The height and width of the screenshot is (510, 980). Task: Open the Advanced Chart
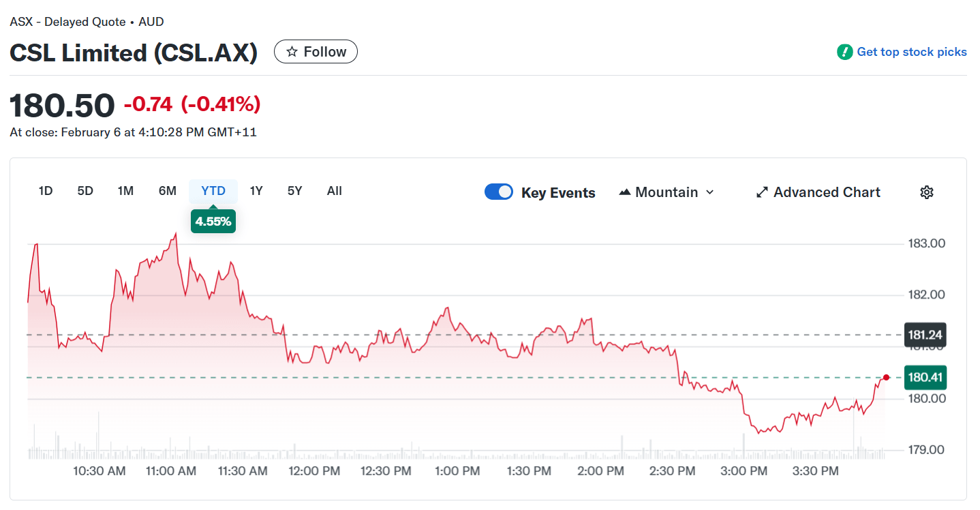pos(817,192)
